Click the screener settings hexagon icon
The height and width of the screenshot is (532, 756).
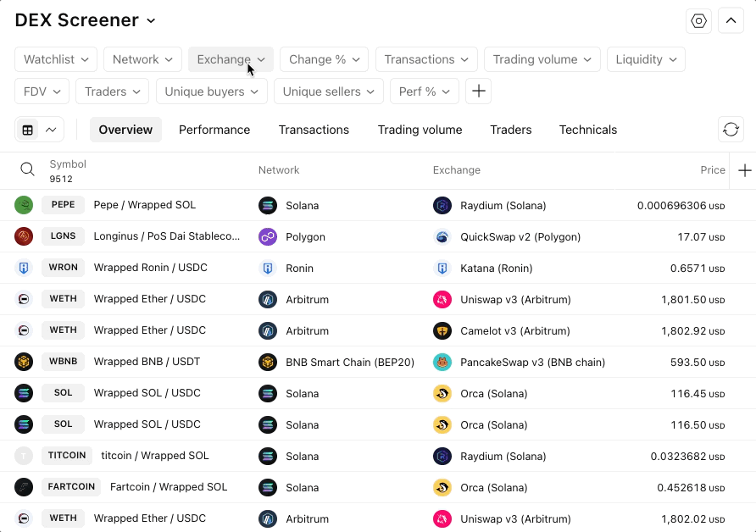699,21
